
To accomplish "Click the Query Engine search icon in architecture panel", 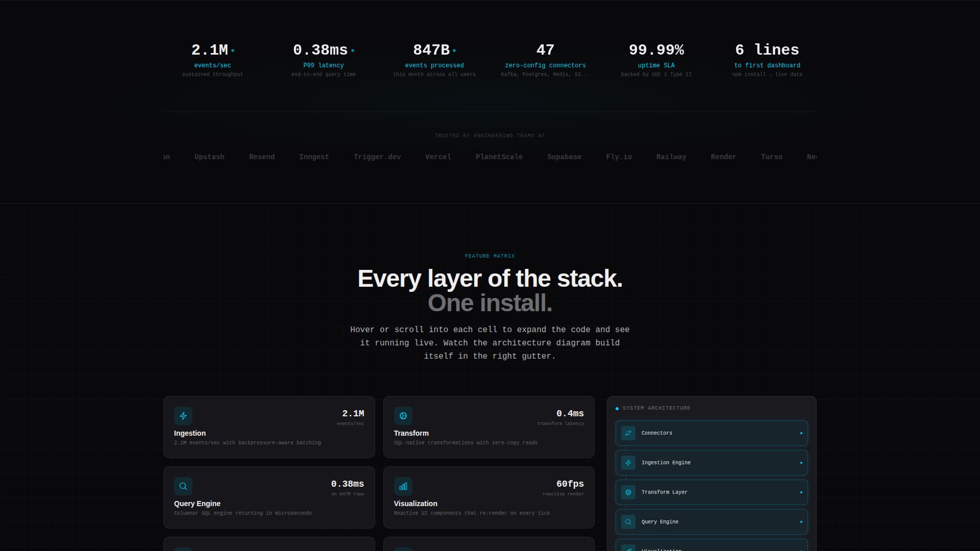I will [628, 522].
